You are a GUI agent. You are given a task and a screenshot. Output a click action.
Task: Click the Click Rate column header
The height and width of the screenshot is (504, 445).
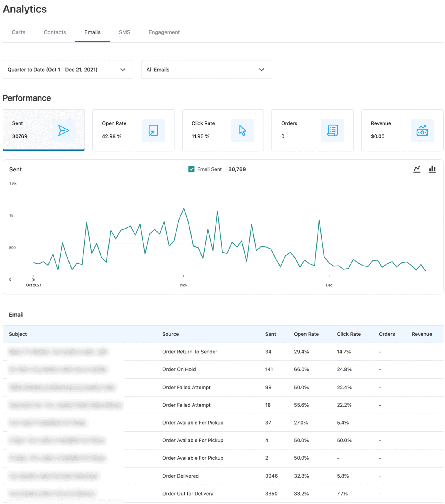click(349, 334)
